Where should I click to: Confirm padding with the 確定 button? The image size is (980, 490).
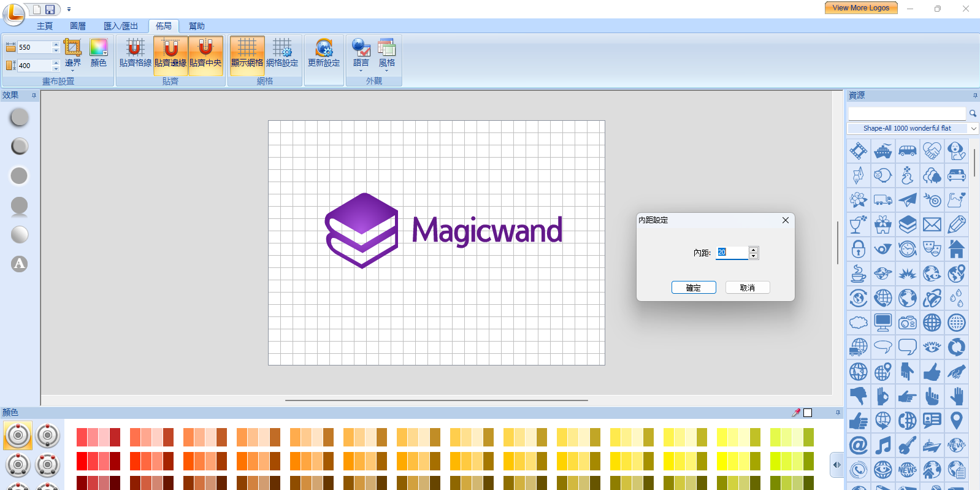(693, 288)
